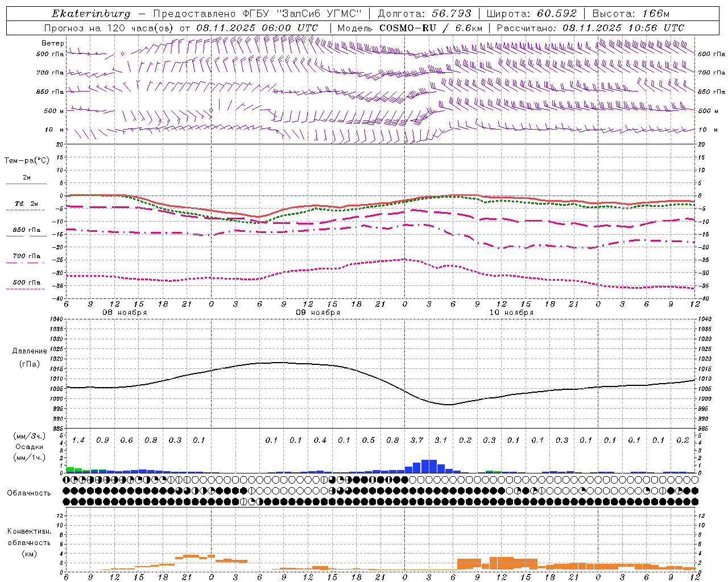
Task: Click the "Широта: 60.592" value in the header
Action: [531, 14]
